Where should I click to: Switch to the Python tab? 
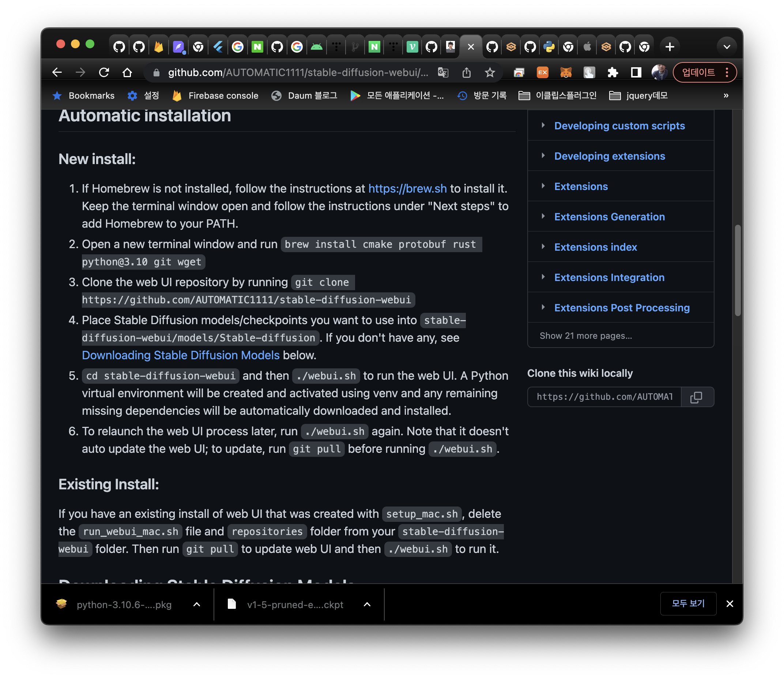pos(549,47)
